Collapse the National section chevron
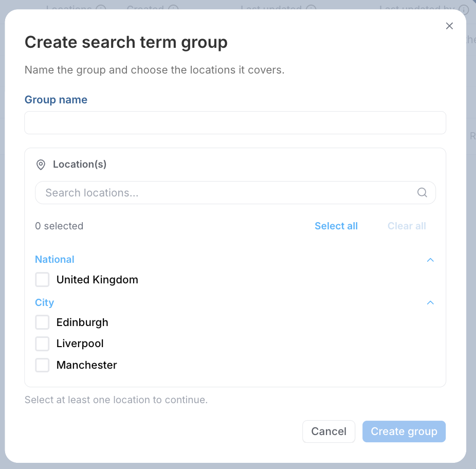This screenshot has width=476, height=469. pyautogui.click(x=430, y=260)
